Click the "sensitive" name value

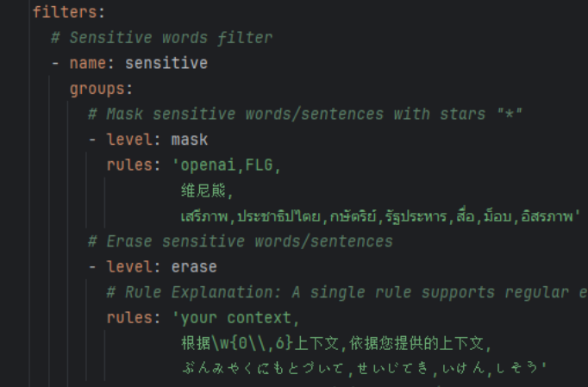pos(166,63)
